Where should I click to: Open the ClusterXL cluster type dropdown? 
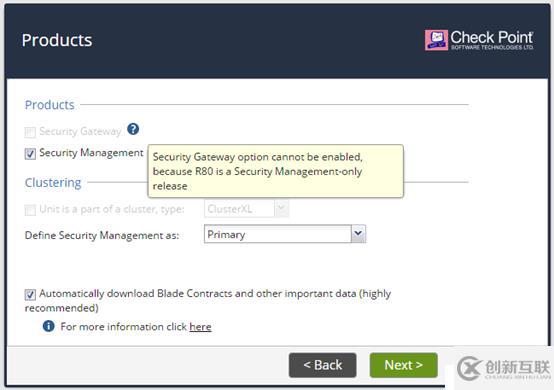coord(246,209)
